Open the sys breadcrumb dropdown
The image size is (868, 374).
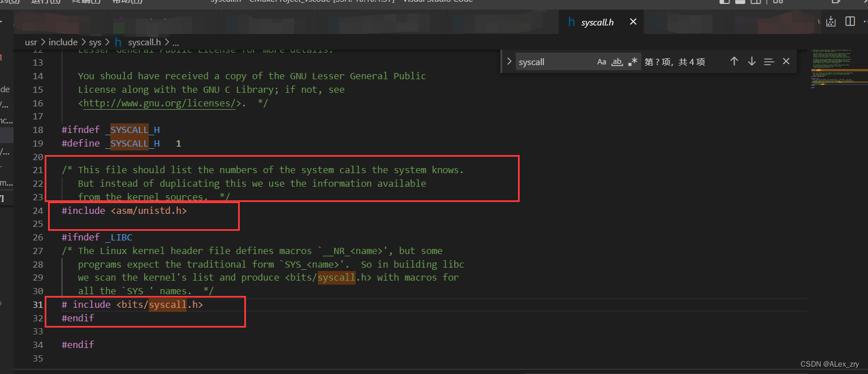click(95, 42)
